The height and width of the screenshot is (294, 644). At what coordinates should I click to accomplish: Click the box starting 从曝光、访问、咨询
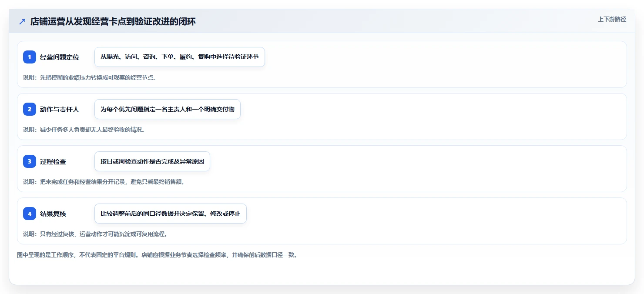pos(180,57)
